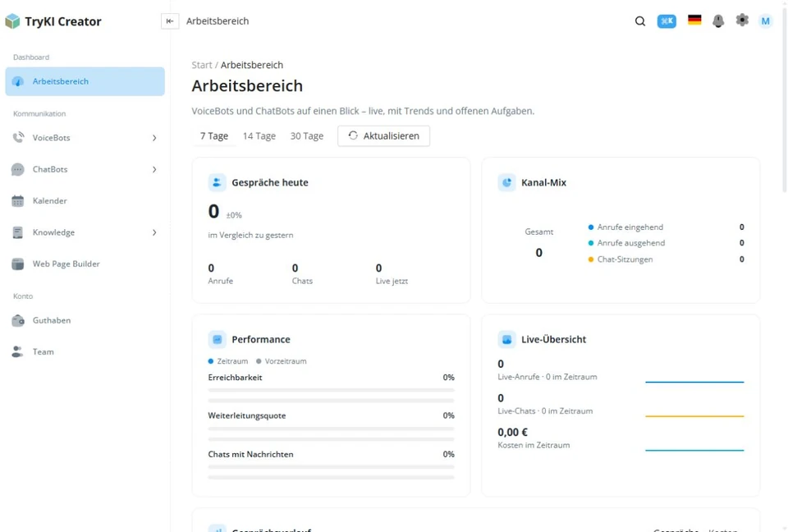
Task: Open notifications via the bell icon
Action: coord(718,21)
